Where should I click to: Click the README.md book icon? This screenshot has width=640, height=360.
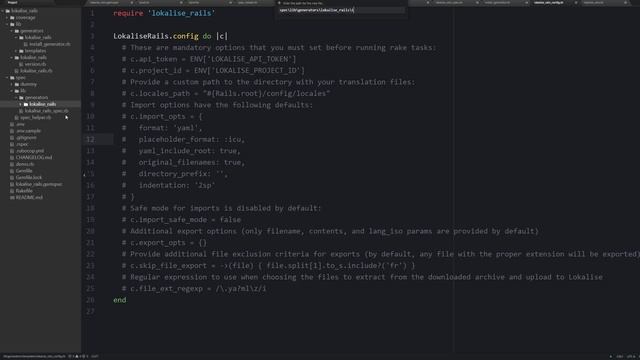(12, 198)
